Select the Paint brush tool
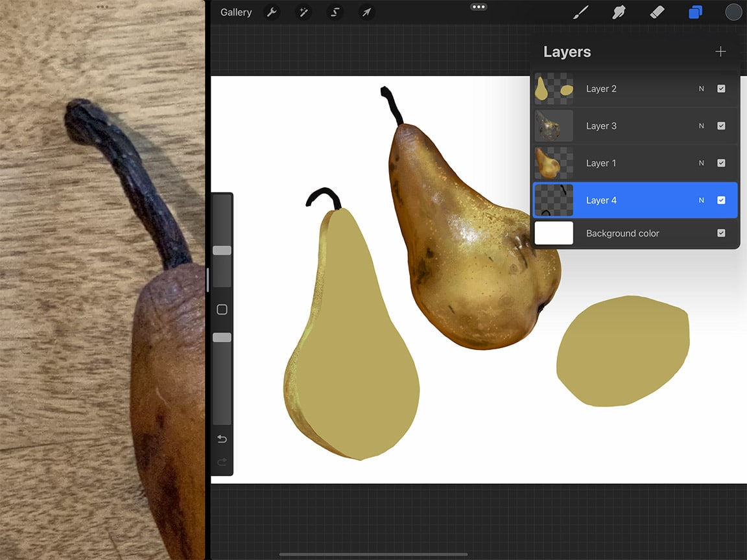The image size is (747, 560). pos(580,12)
